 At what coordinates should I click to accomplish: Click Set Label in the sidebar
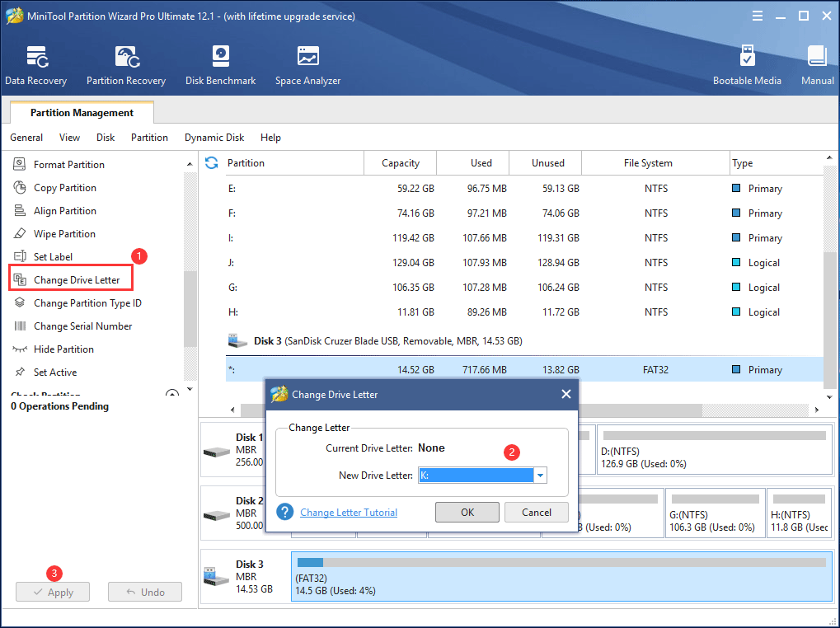(x=53, y=256)
